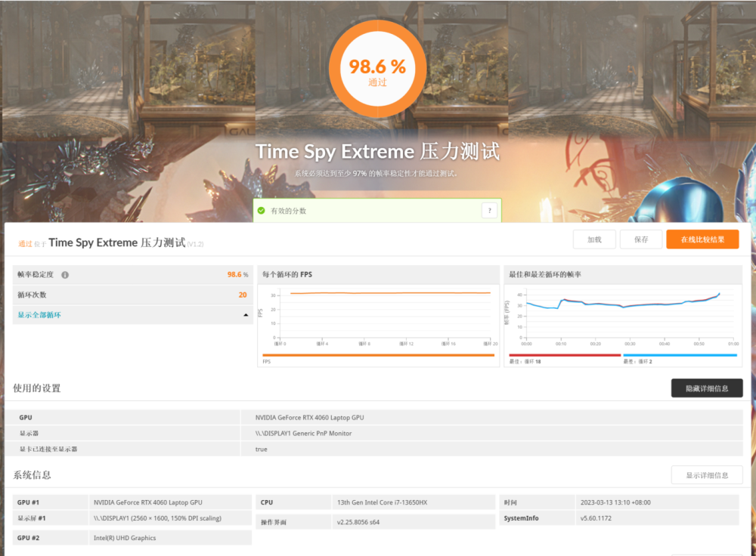
Task: Hide settings details with 隐藏详细信息
Action: pos(706,388)
